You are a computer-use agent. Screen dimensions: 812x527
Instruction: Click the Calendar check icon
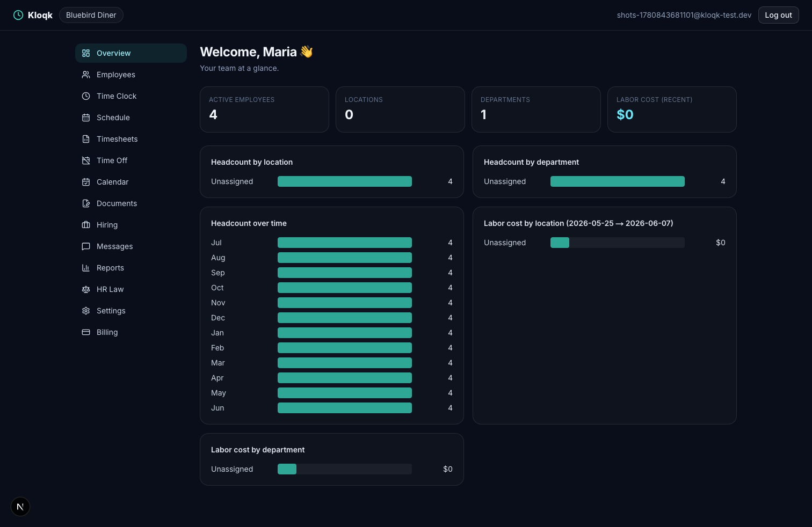tap(86, 182)
